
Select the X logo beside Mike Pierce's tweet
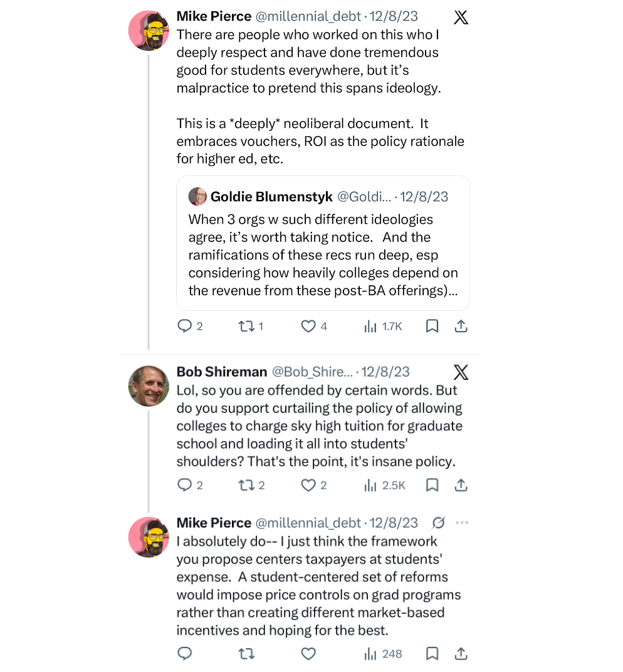(x=461, y=17)
